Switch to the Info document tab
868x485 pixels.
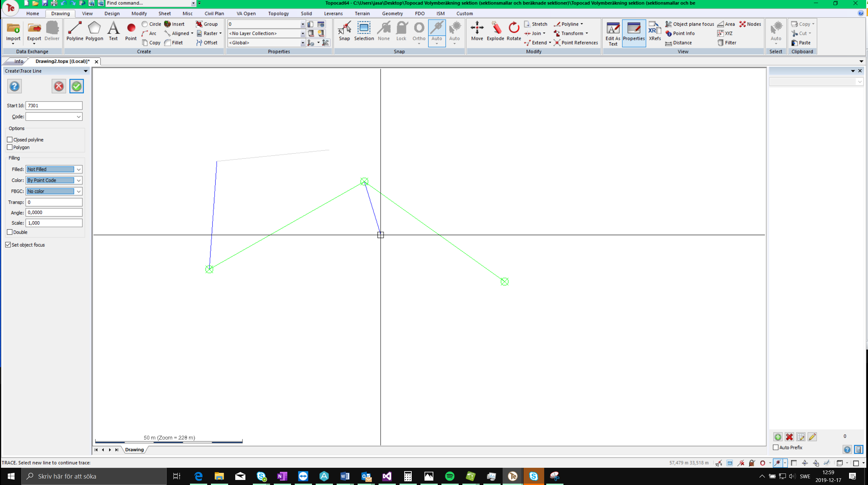(x=19, y=61)
